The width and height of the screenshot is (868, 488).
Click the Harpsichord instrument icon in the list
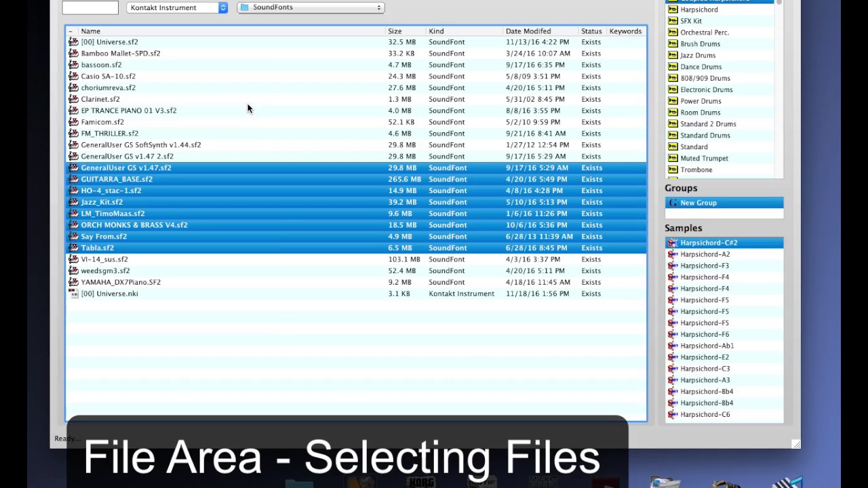coord(673,9)
